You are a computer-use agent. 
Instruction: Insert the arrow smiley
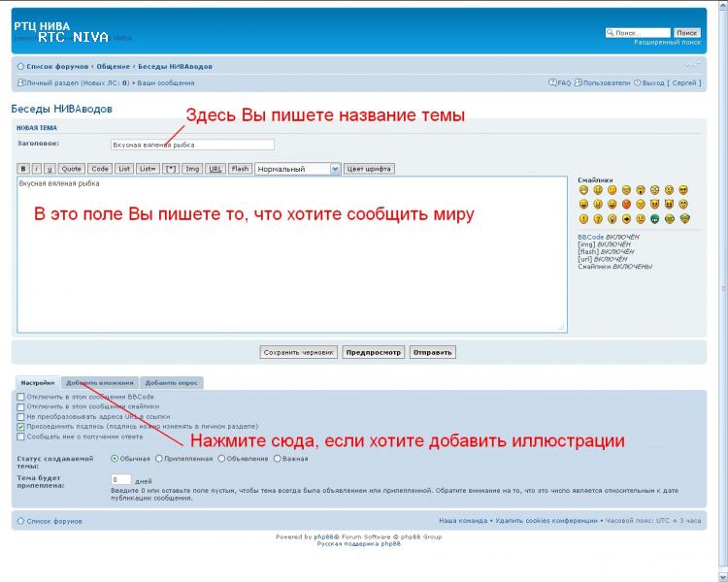coord(626,218)
